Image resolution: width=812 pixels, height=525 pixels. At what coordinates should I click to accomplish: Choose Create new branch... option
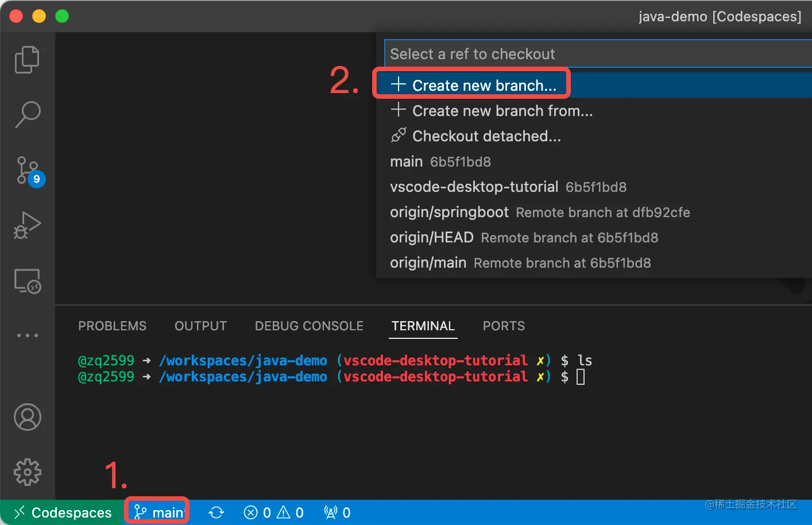coord(594,85)
